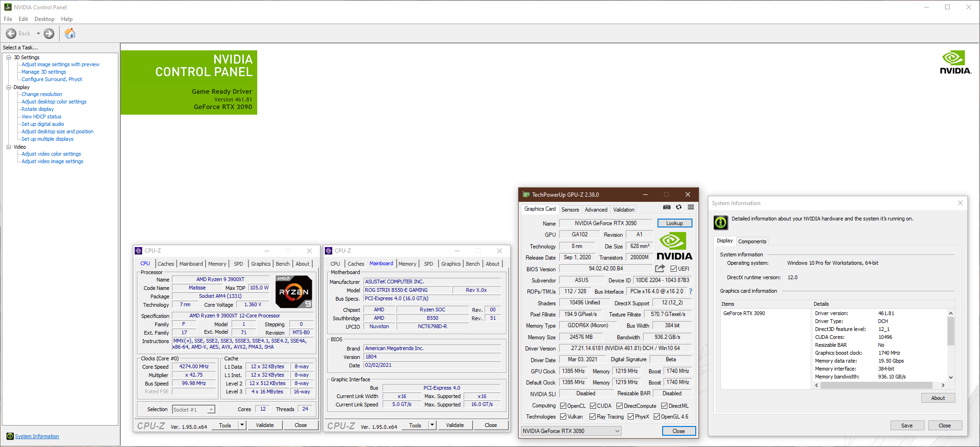980x447 pixels.
Task: Click the share BIOS icon next to BIOS Version
Action: pos(660,268)
